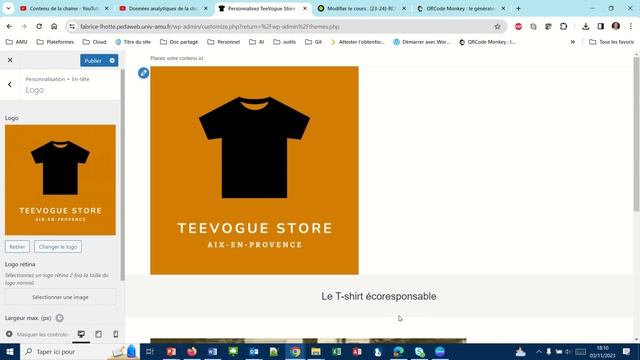Click the large TeeVogue Store logo in preview
This screenshot has width=640, height=360.
point(254,170)
